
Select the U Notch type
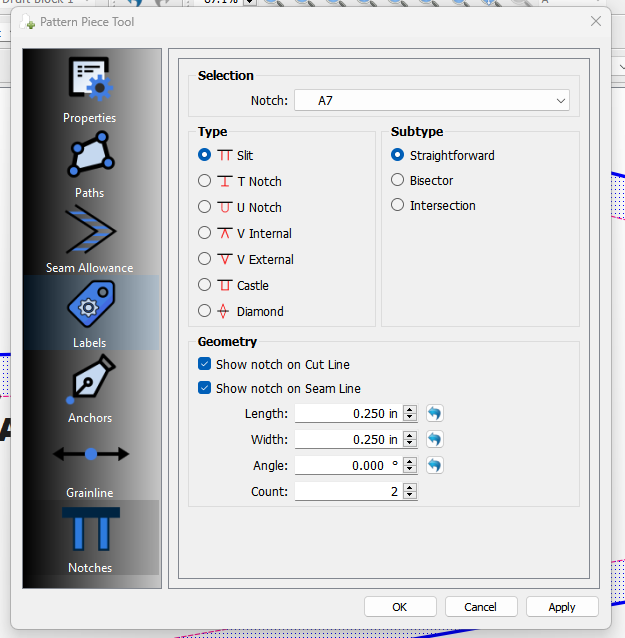tap(240, 207)
